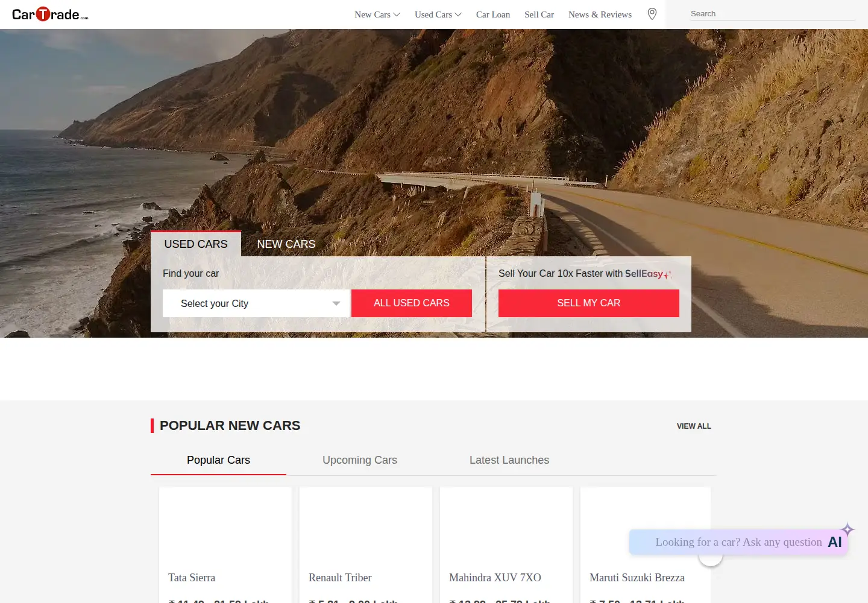Click the ALL USED CARS button
868x603 pixels.
click(x=412, y=303)
